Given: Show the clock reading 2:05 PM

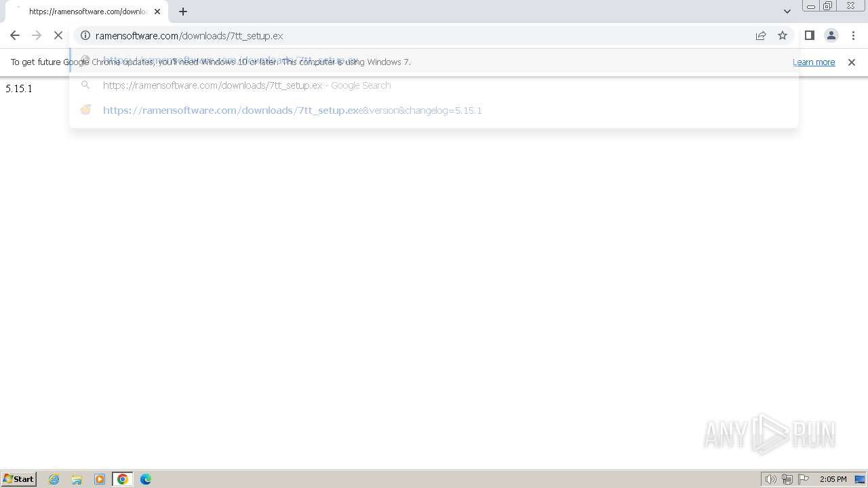Looking at the screenshot, I should [833, 479].
